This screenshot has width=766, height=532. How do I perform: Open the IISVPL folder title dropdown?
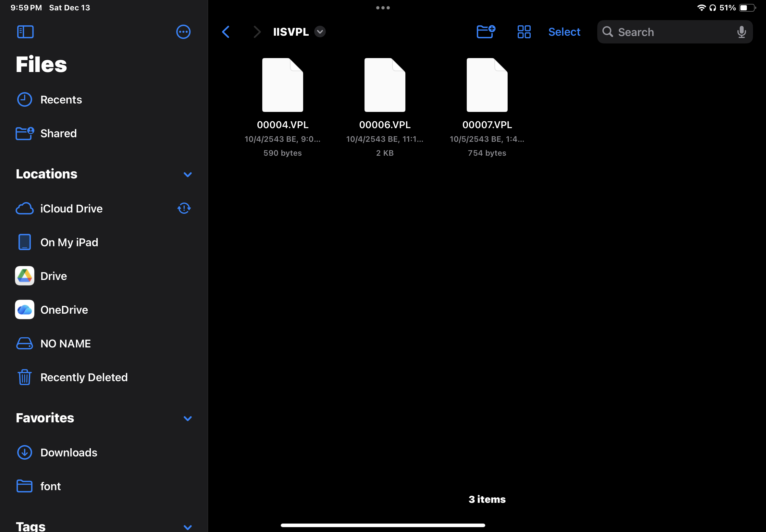tap(319, 32)
